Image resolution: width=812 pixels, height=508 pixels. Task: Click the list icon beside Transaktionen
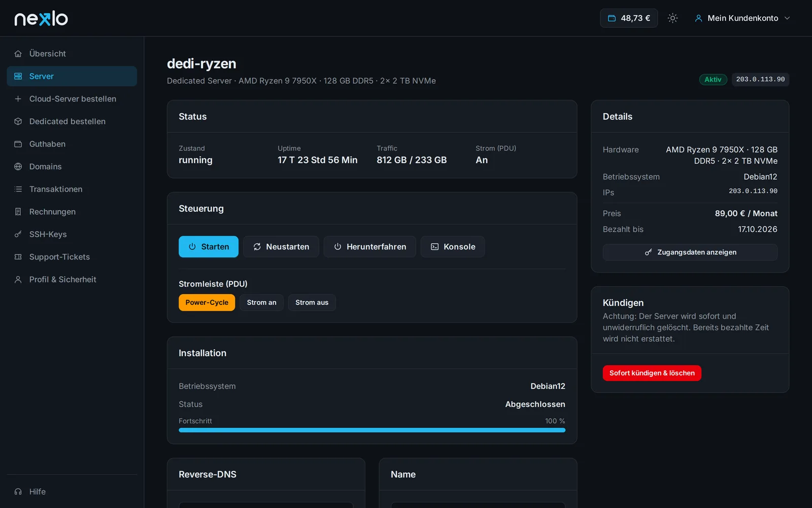pyautogui.click(x=18, y=189)
